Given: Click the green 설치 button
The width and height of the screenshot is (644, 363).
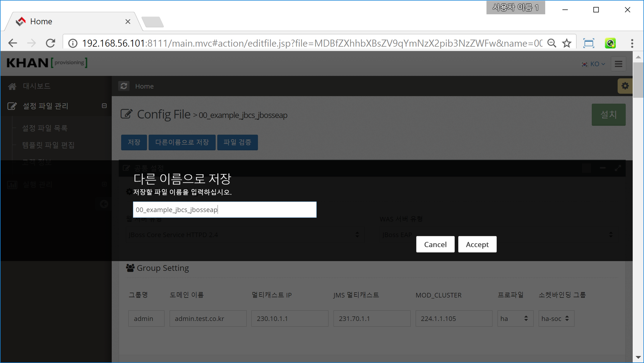Looking at the screenshot, I should (608, 115).
